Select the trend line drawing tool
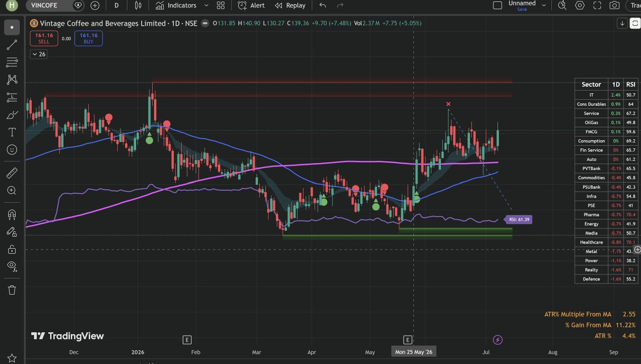641x364 pixels. [x=12, y=45]
